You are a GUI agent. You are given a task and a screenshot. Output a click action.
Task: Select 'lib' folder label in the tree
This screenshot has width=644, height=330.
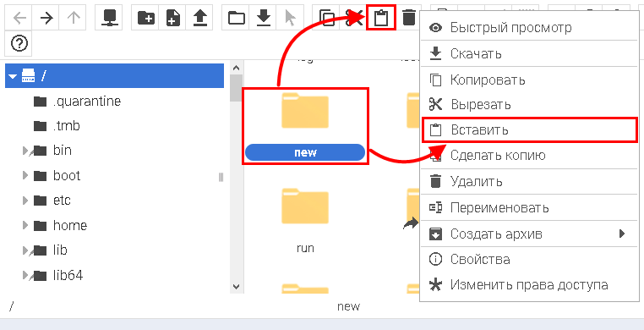[x=60, y=250]
